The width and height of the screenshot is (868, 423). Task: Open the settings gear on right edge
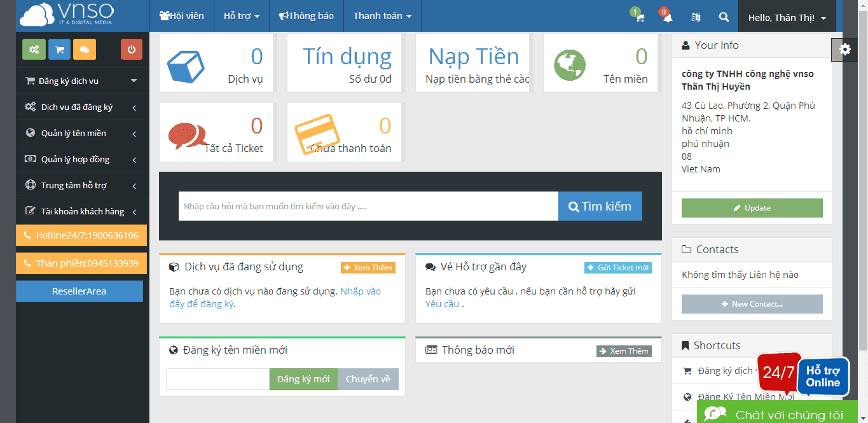pos(845,50)
